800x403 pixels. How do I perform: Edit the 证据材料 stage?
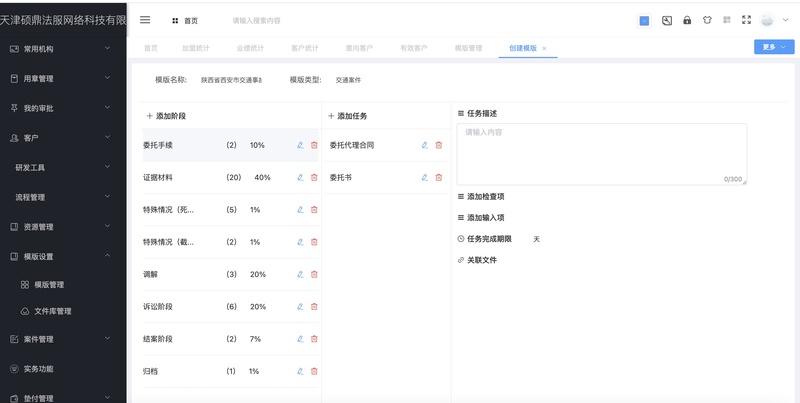(x=300, y=178)
